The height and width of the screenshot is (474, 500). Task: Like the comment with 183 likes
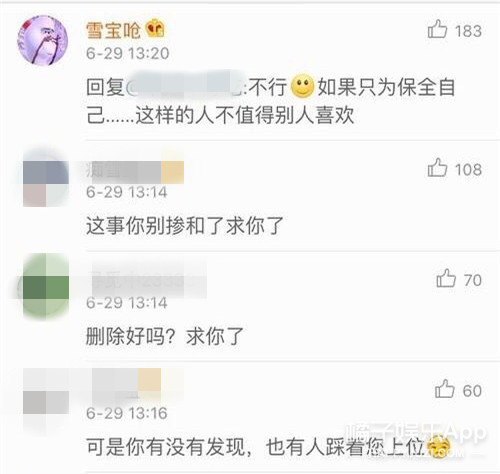(x=437, y=29)
